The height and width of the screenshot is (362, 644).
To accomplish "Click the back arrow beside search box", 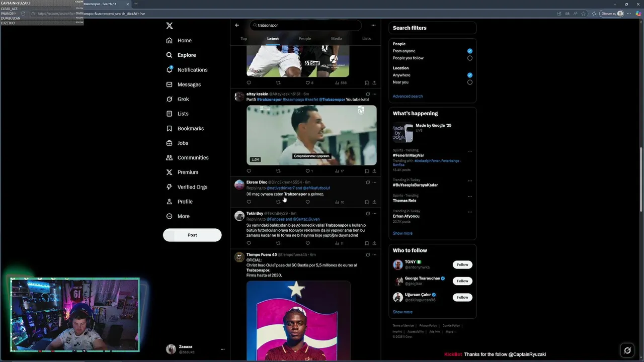I will pos(237,25).
